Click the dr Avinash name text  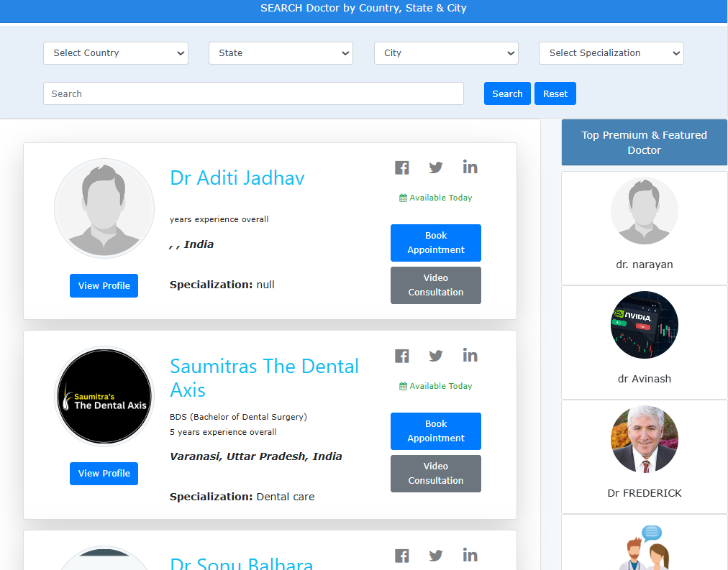click(645, 379)
